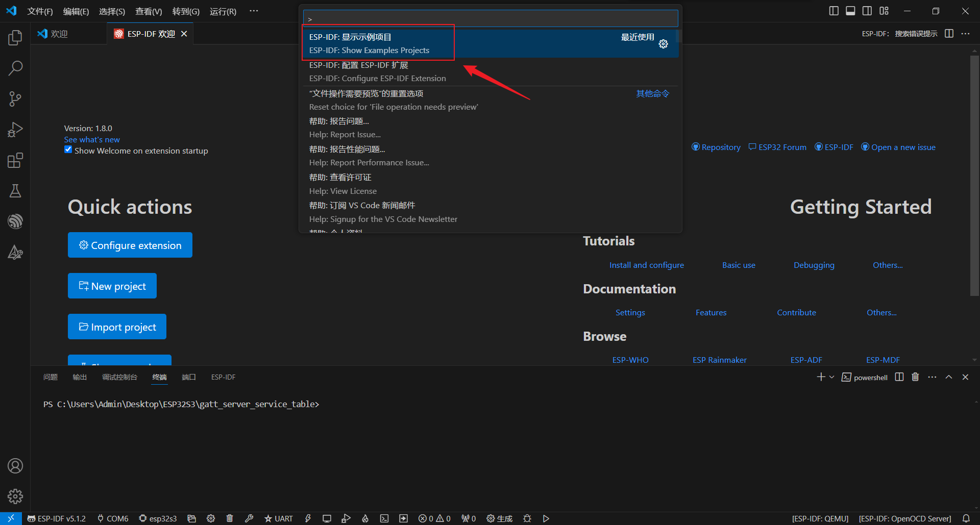Open Run and Debug view
The height and width of the screenshot is (525, 980).
coord(15,130)
